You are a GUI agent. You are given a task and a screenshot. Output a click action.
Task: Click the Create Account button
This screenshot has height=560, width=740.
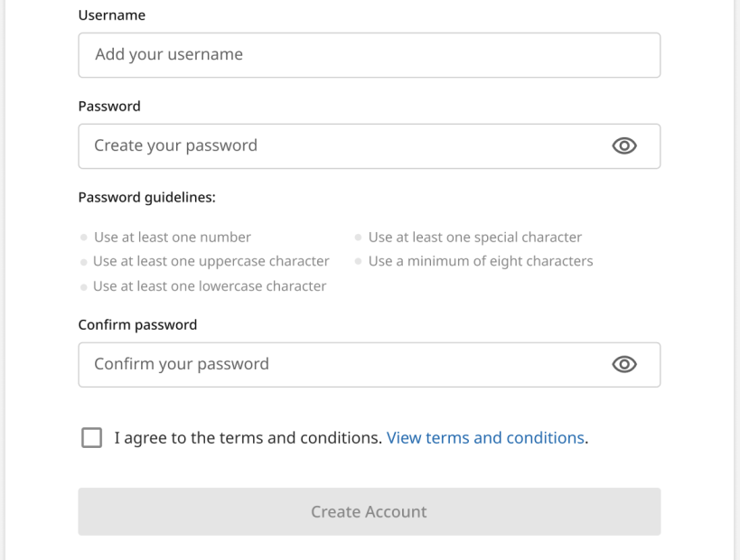369,511
